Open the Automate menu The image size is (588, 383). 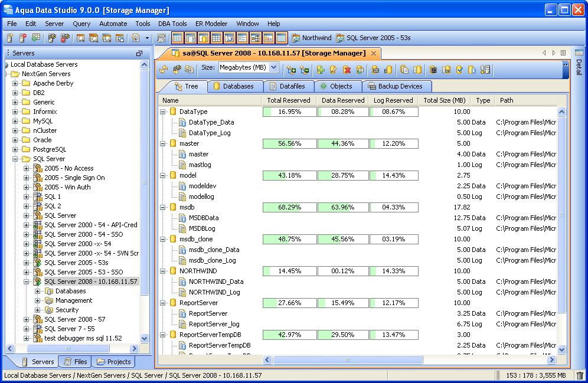[x=113, y=24]
